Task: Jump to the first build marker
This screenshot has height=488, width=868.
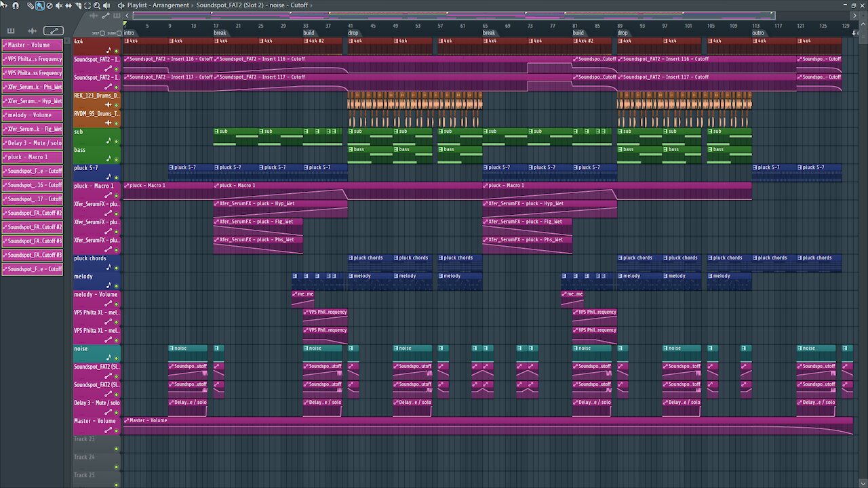Action: pos(309,33)
